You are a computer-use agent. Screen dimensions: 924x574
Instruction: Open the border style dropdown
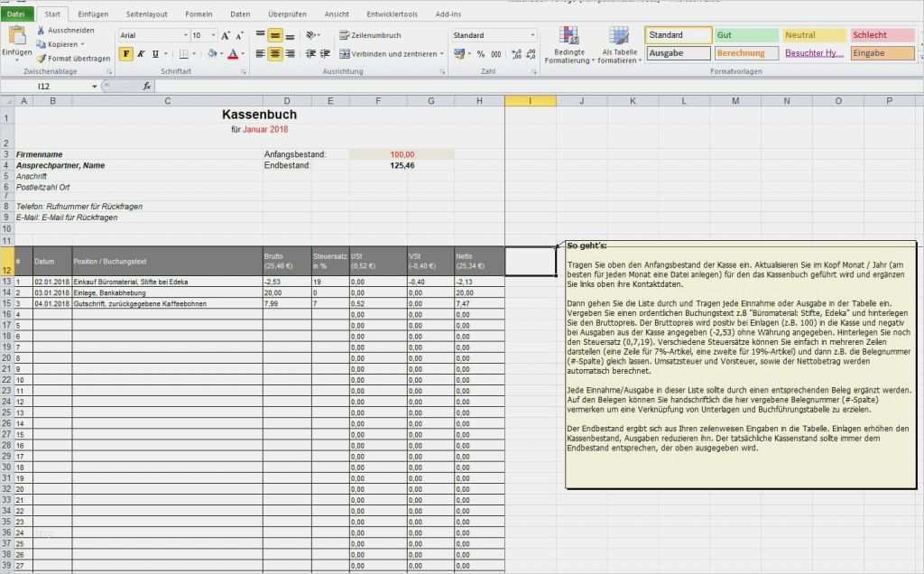[195, 53]
